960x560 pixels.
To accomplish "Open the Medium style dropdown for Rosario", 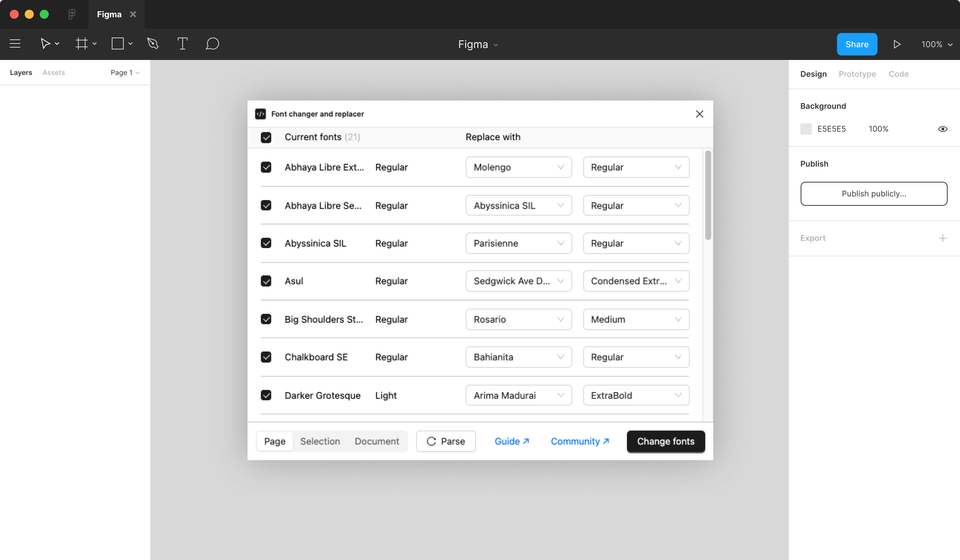I will tap(636, 319).
